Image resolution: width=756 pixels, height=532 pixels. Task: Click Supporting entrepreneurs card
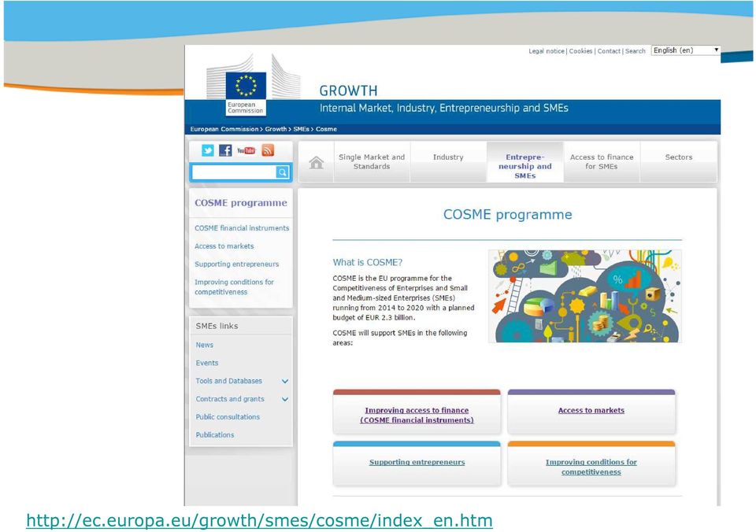click(417, 464)
